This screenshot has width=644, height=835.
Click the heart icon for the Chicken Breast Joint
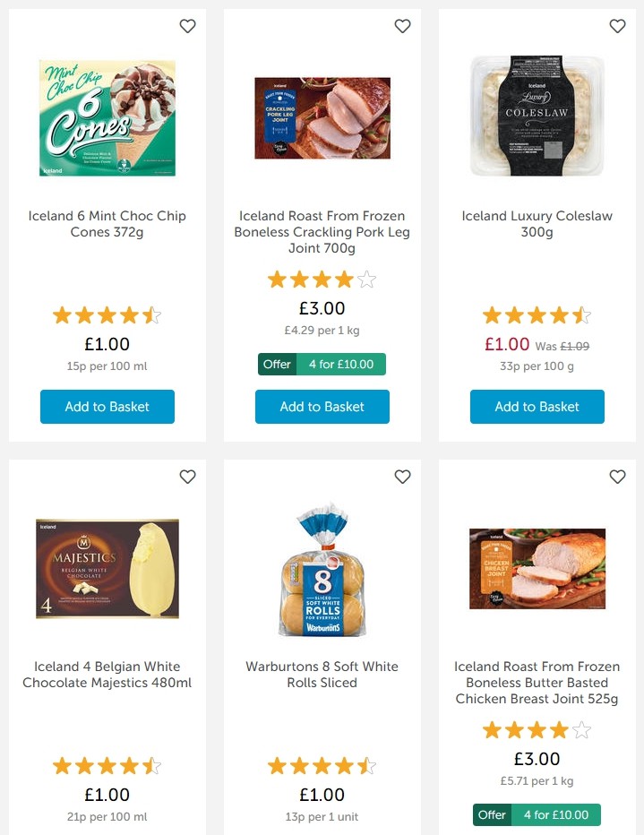point(617,477)
